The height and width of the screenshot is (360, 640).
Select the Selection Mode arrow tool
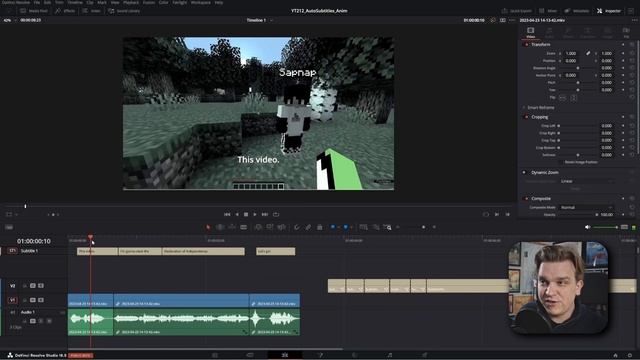(208, 227)
